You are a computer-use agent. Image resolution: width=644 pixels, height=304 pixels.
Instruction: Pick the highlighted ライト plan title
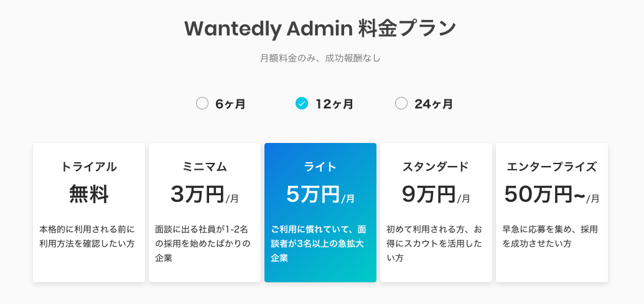[x=320, y=167]
